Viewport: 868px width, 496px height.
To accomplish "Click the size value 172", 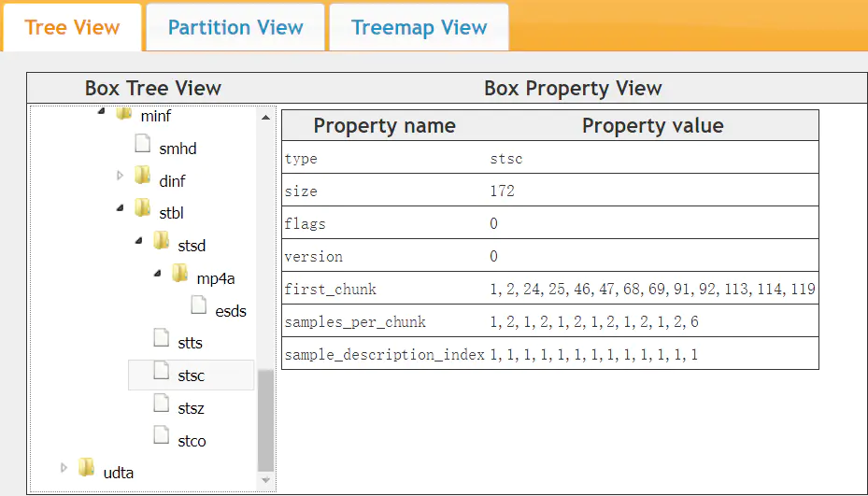I will pos(502,191).
